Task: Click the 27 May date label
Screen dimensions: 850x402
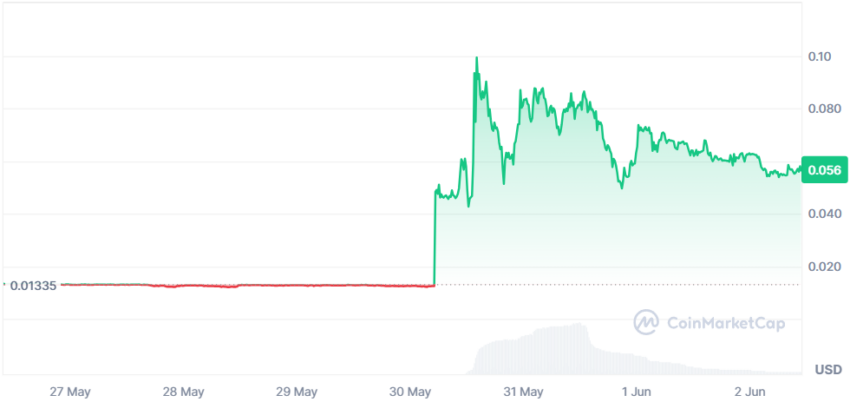Action: click(x=69, y=392)
